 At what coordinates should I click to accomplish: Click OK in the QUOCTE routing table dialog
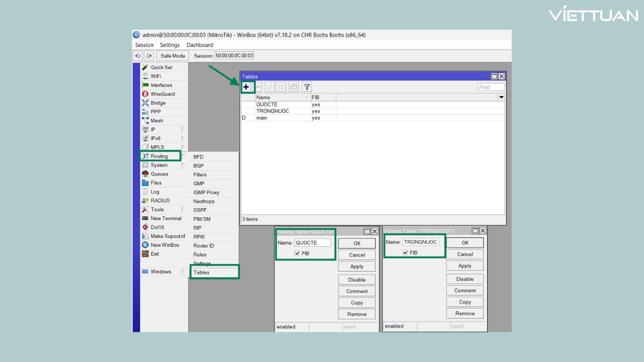(x=357, y=243)
